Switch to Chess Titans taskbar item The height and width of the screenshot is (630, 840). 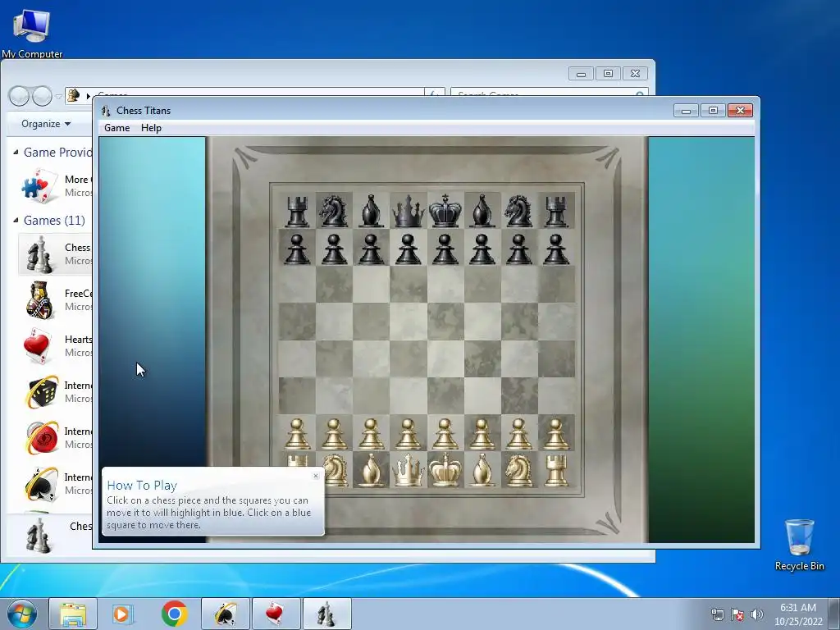click(326, 614)
